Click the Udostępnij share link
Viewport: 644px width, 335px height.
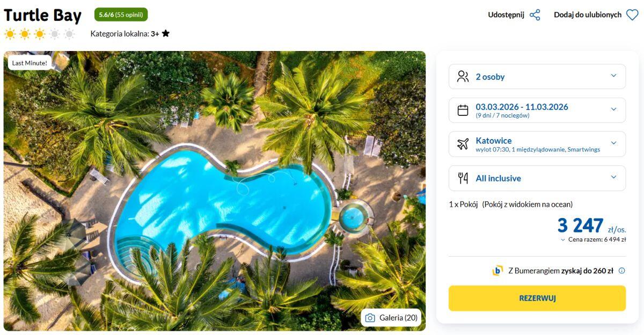[x=506, y=15]
